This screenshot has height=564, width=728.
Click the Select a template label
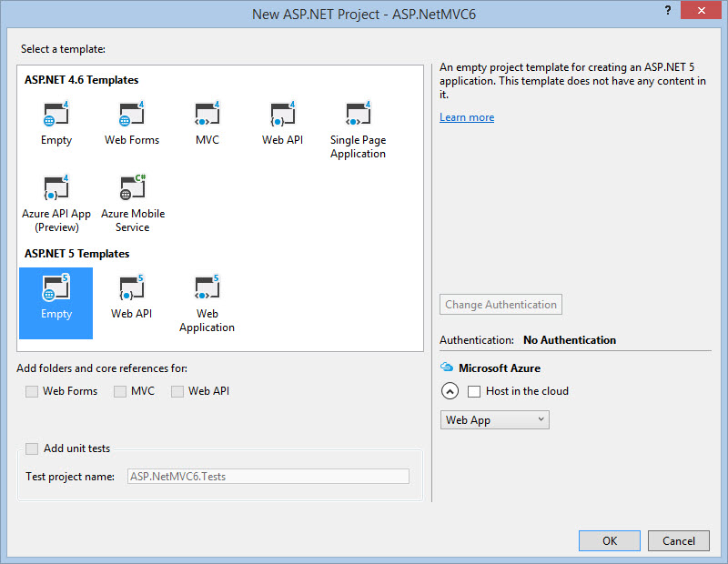tap(63, 49)
